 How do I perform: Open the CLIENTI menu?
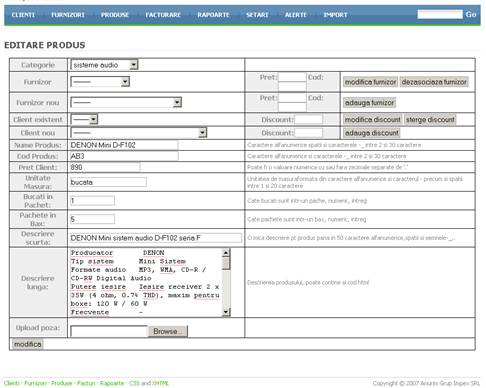[x=23, y=15]
